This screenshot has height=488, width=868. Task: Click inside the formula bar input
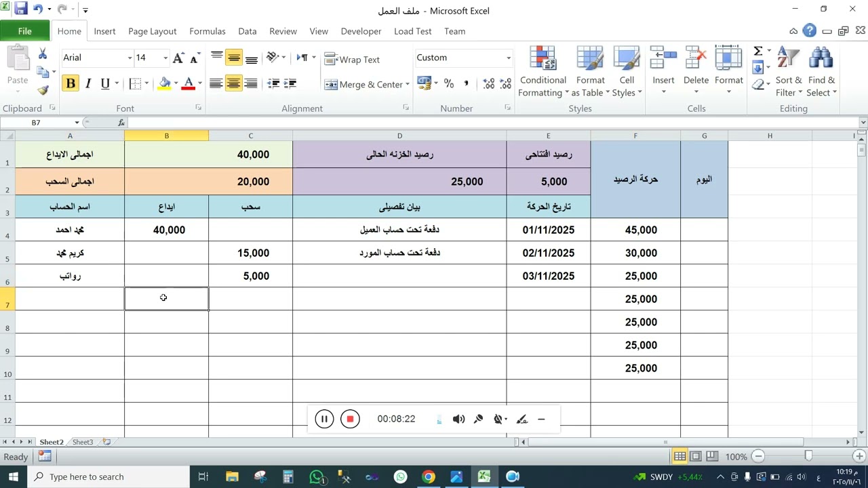click(492, 123)
